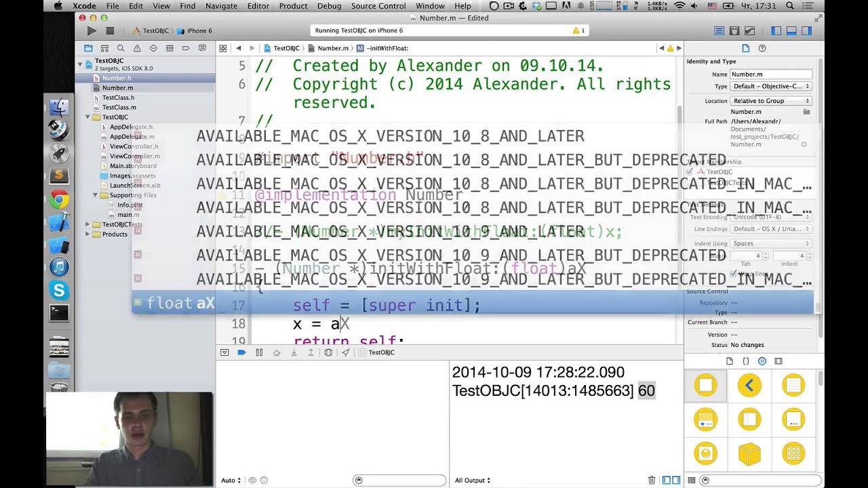This screenshot has width=868, height=488.
Task: Stop the running TestOBJC app
Action: coord(110,31)
